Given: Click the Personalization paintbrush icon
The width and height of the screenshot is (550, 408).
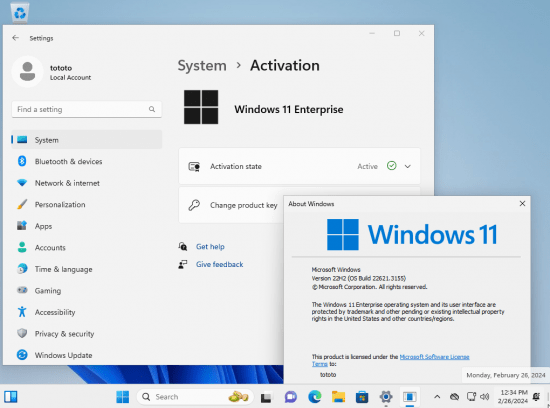Looking at the screenshot, I should (x=22, y=204).
